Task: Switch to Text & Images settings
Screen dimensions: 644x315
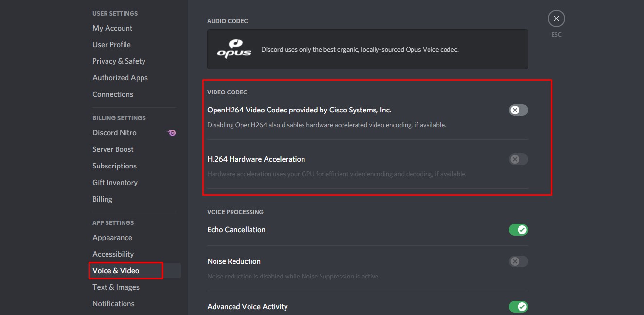Action: click(x=116, y=287)
